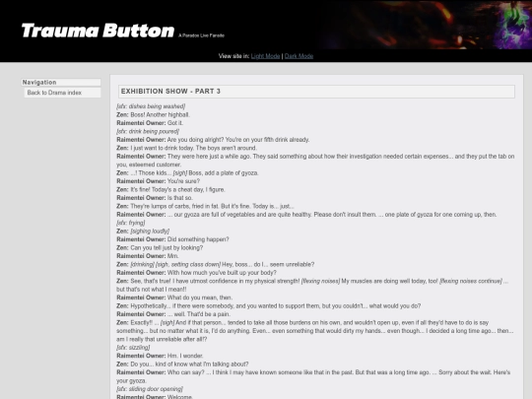Click 'Did something happen?' line
The width and height of the screenshot is (532, 399).
tap(172, 239)
